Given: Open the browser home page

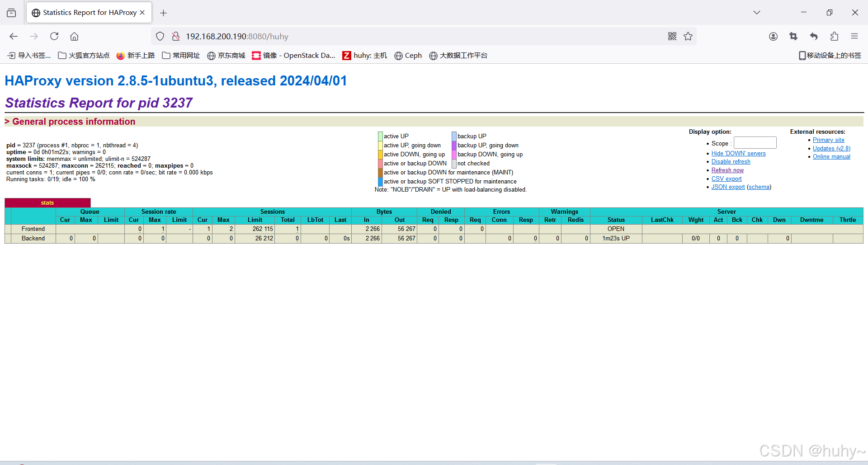Looking at the screenshot, I should pyautogui.click(x=75, y=36).
